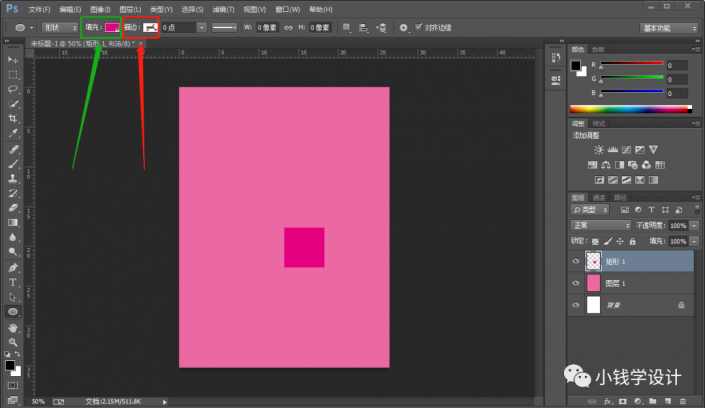
Task: Select the Gradient tool
Action: tap(13, 223)
